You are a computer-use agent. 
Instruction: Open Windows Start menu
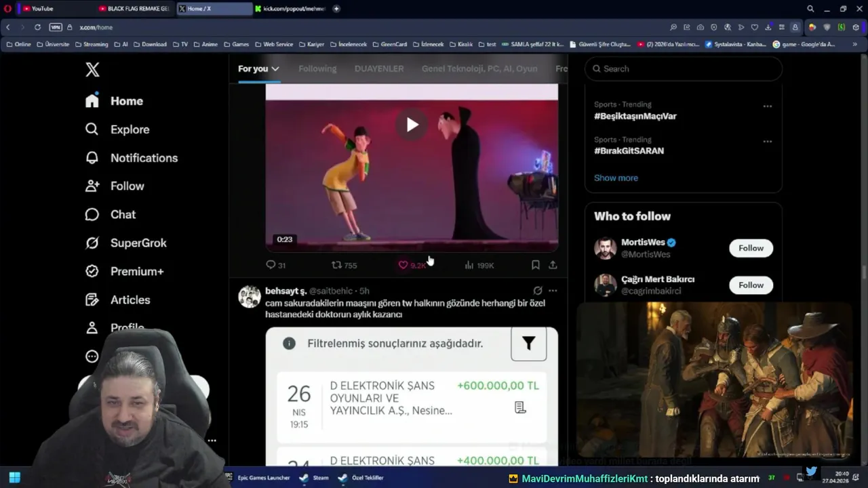coord(14,477)
